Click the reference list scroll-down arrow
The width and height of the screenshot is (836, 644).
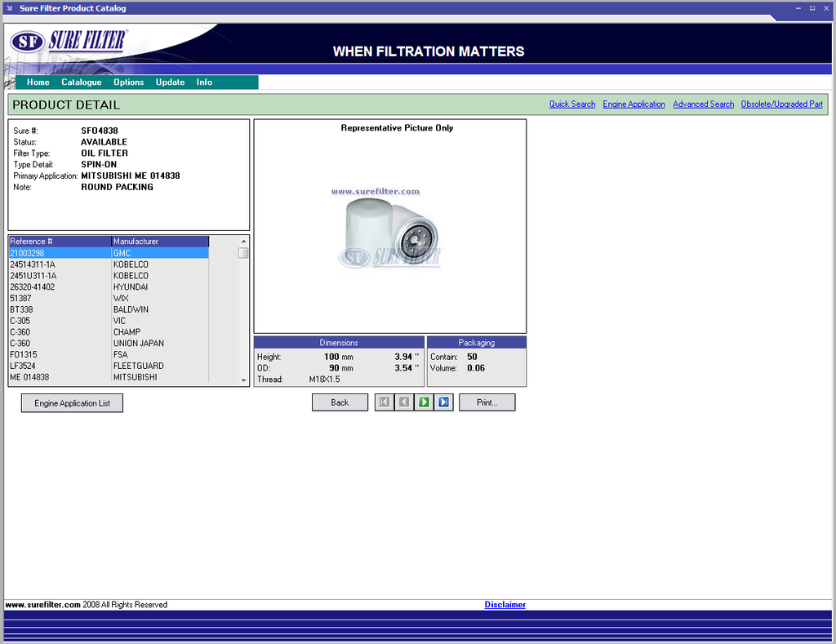[243, 380]
